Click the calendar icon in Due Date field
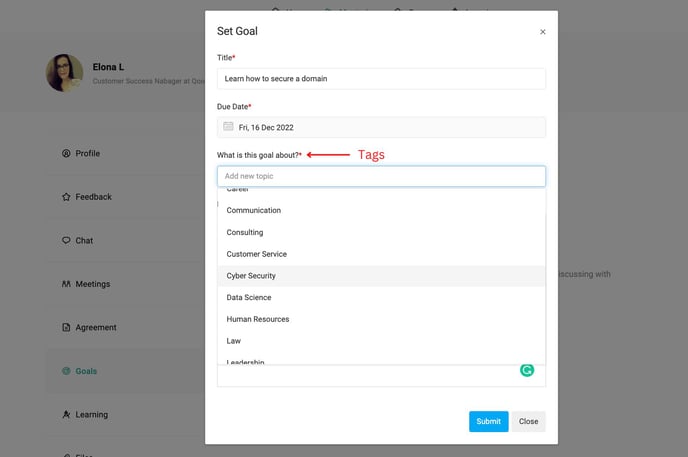The image size is (688, 457). pos(228,127)
